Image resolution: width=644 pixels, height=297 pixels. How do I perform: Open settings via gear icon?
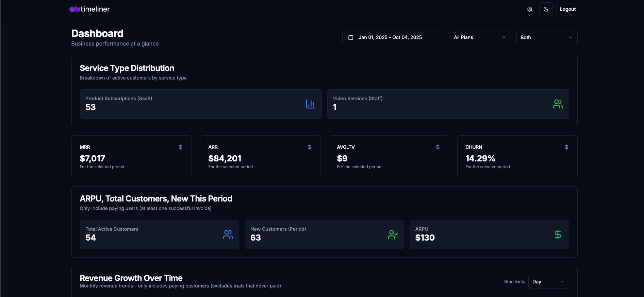click(530, 9)
